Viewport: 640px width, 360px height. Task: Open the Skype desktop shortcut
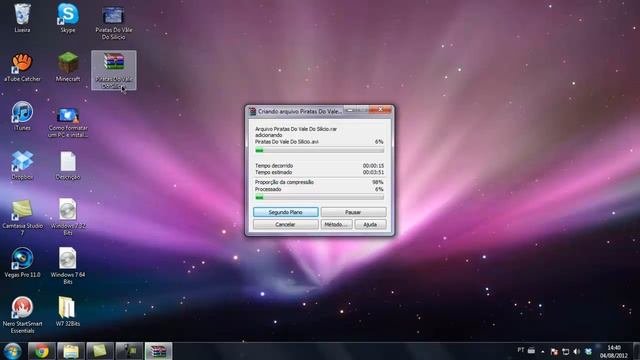point(68,18)
